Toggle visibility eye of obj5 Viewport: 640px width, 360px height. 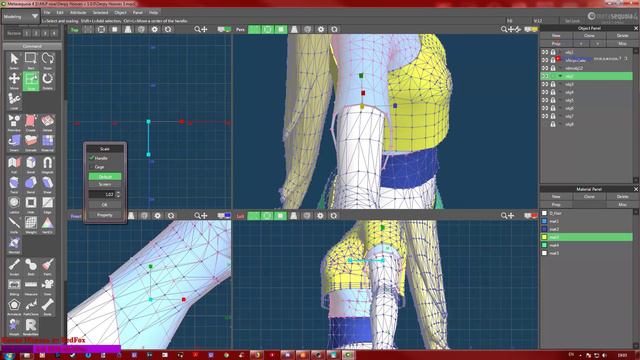click(545, 100)
